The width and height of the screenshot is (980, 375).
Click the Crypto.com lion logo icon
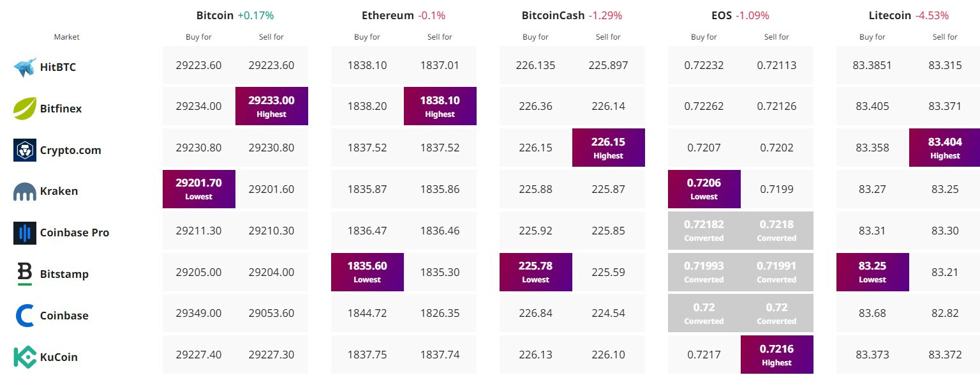25,150
